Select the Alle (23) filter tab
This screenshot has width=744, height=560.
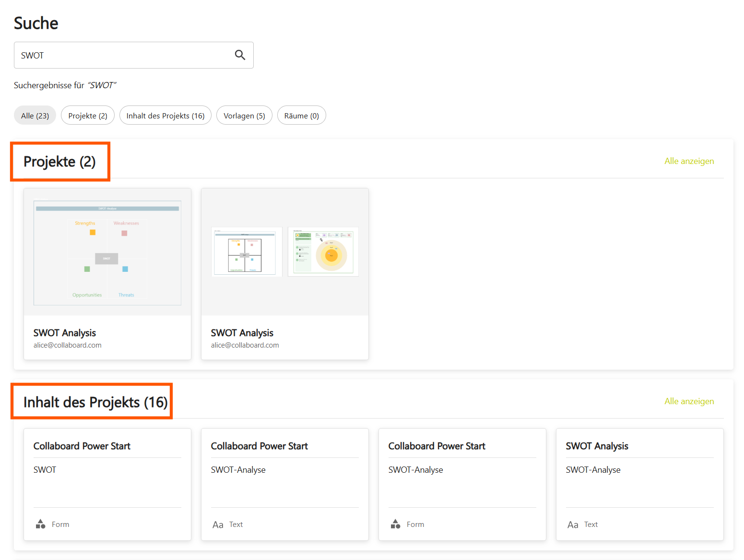[35, 116]
